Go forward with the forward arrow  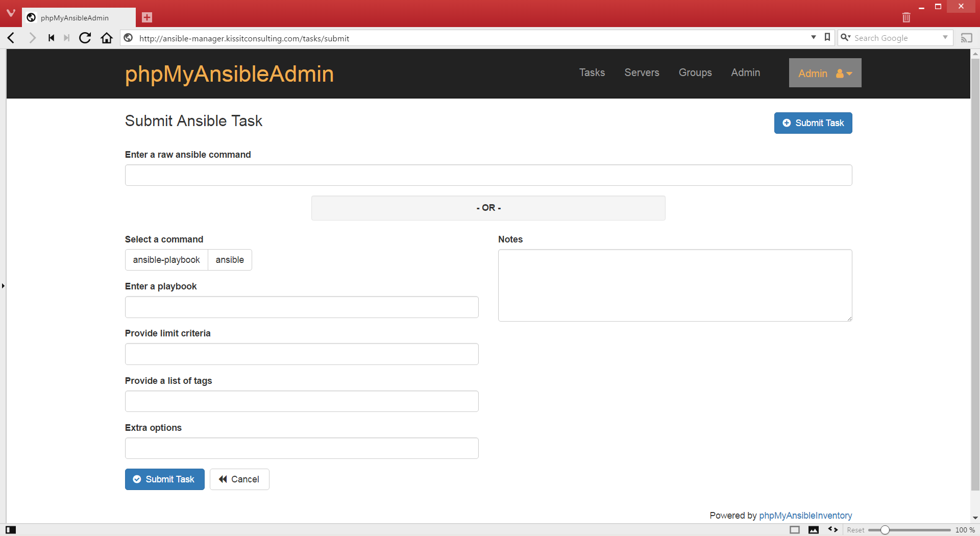[x=32, y=38]
